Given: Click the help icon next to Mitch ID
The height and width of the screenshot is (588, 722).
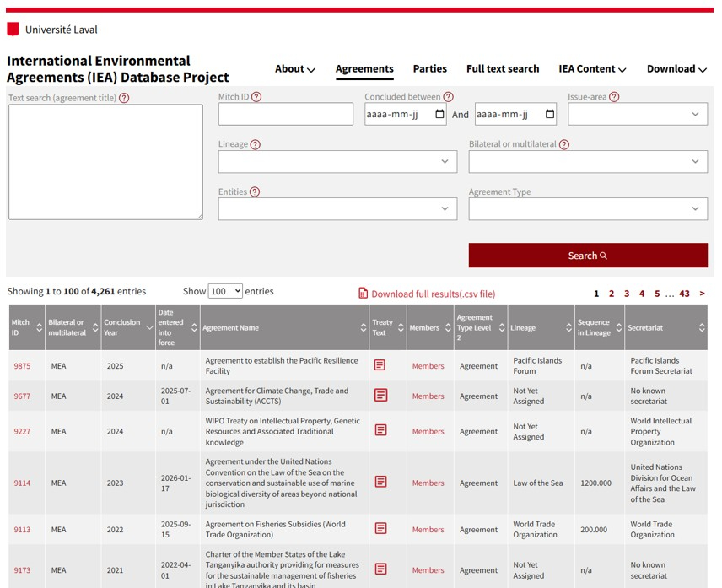Looking at the screenshot, I should coord(256,97).
